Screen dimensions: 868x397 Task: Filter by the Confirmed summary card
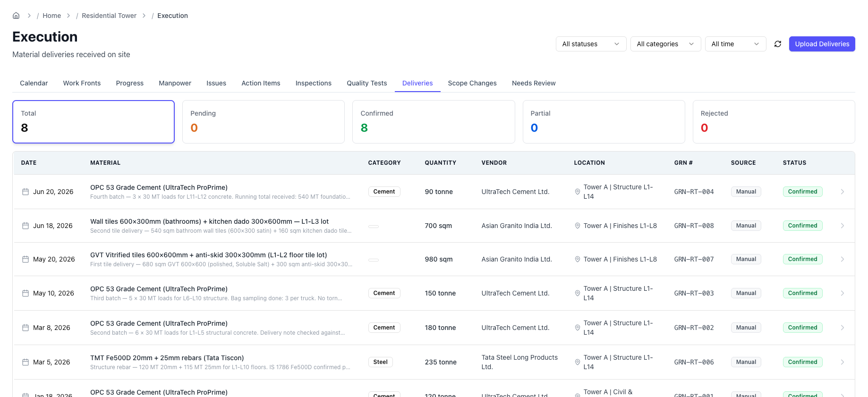[434, 122]
